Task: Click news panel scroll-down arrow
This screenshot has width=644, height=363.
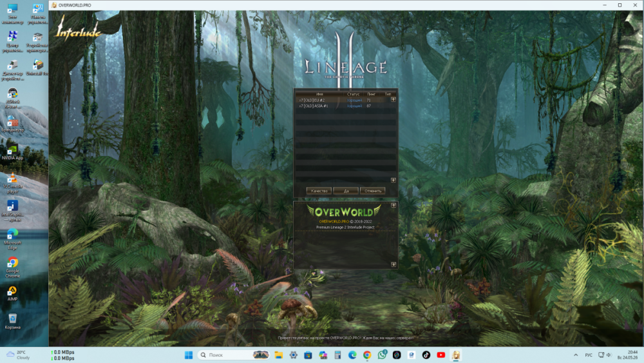Action: [x=393, y=264]
